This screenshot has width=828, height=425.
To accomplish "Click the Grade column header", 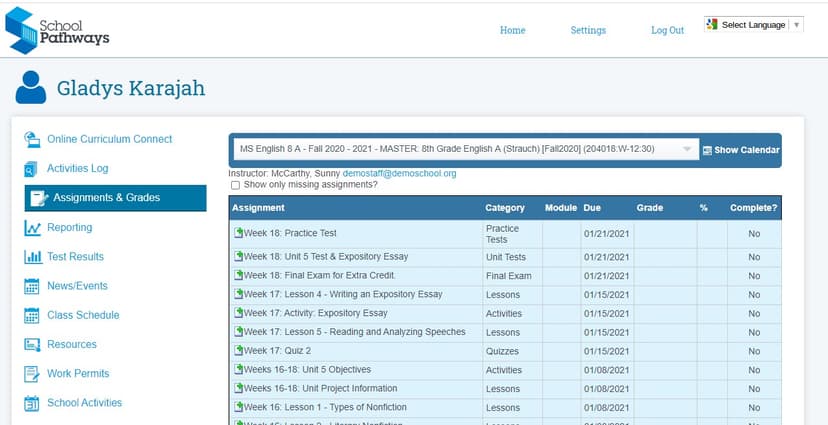I will 650,208.
